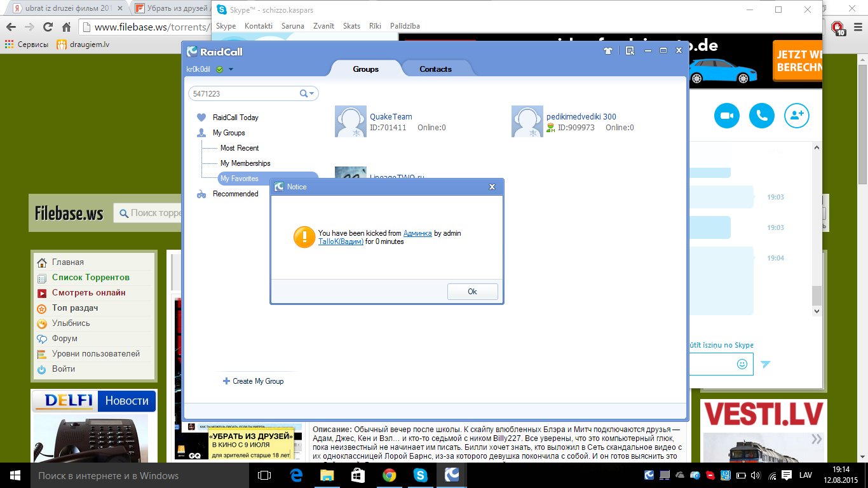Image resolution: width=868 pixels, height=488 pixels.
Task: Click the magnifier search icon in RaidCall
Action: pyautogui.click(x=304, y=93)
